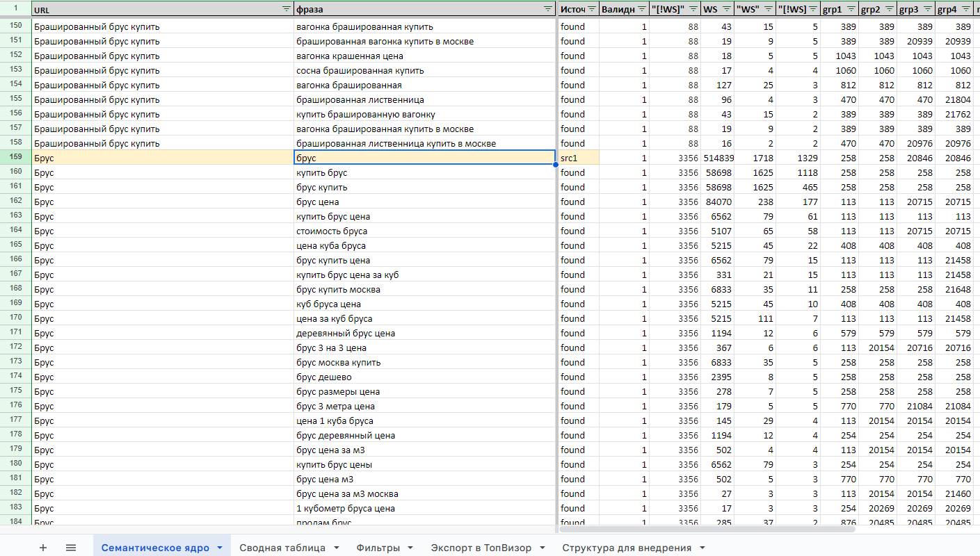
Task: Open the all sheets list menu
Action: [x=71, y=548]
